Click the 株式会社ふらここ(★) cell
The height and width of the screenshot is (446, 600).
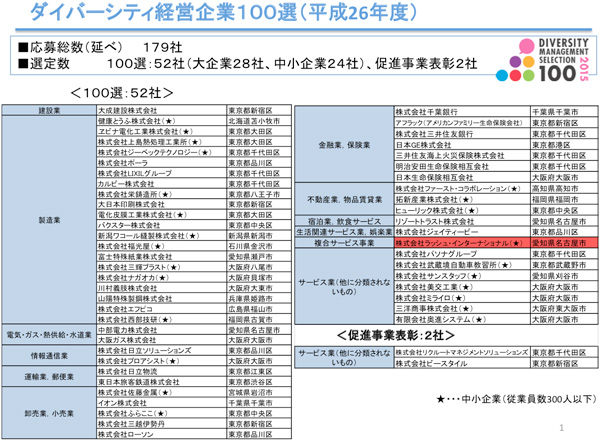pos(161,413)
